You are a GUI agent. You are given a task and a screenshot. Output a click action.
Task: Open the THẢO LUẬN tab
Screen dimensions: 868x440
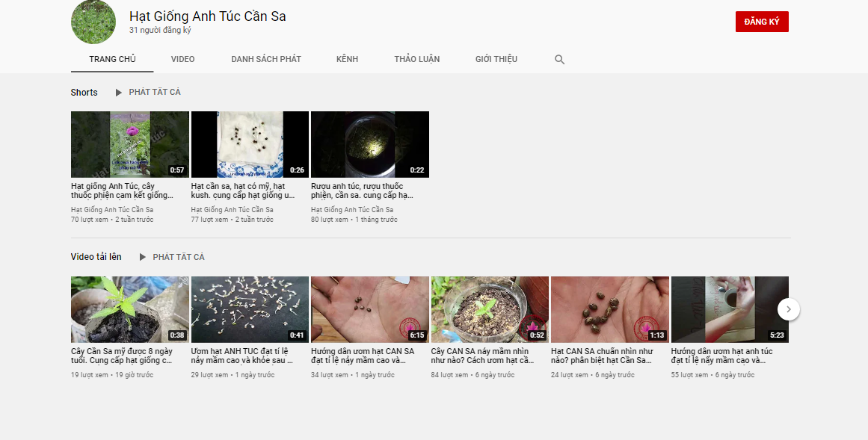pyautogui.click(x=417, y=59)
